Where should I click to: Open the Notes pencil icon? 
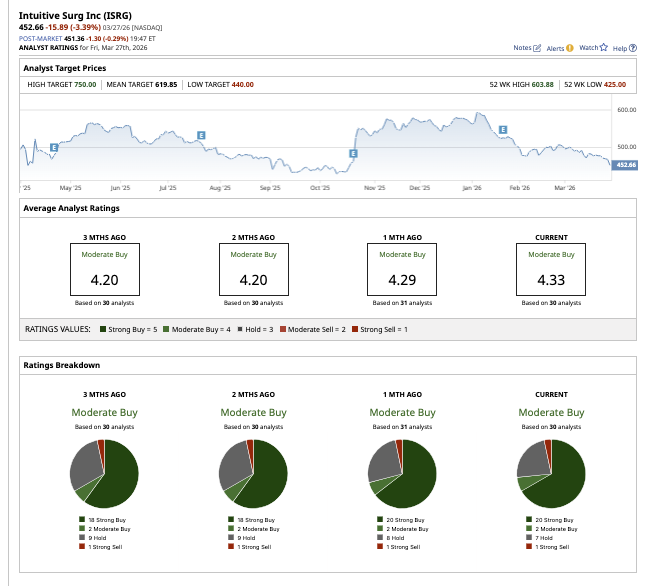tap(537, 48)
